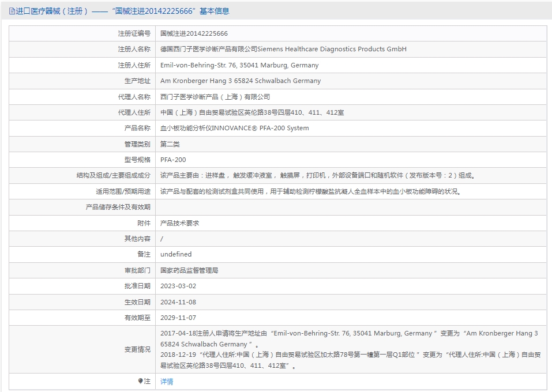This screenshot has height=392, width=552.
Task: Click the 审批部门 label
Action: pos(137,270)
